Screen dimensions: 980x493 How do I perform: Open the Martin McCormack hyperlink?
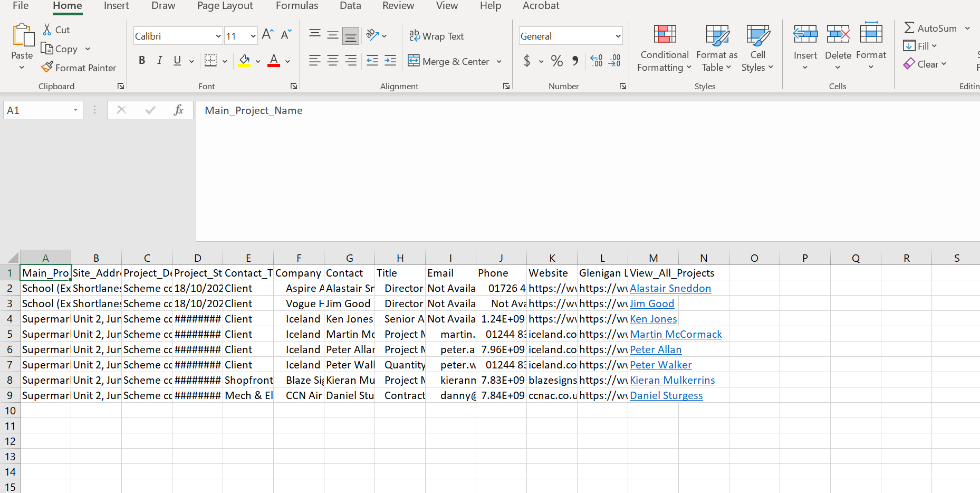point(676,334)
